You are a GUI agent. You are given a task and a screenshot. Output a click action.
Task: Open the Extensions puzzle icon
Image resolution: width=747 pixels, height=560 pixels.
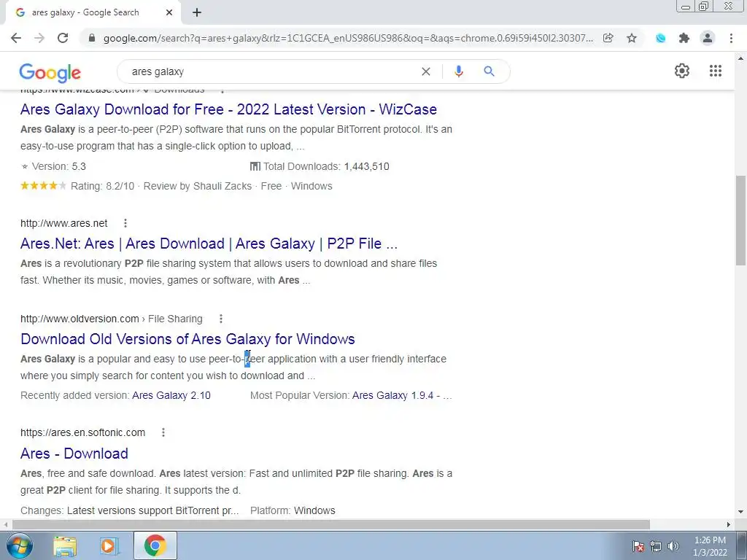(x=684, y=38)
